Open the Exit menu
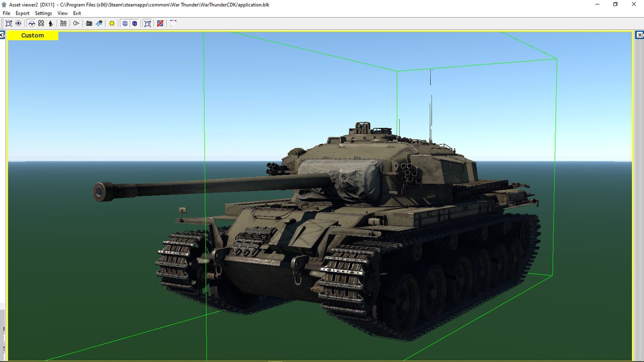 (x=77, y=13)
